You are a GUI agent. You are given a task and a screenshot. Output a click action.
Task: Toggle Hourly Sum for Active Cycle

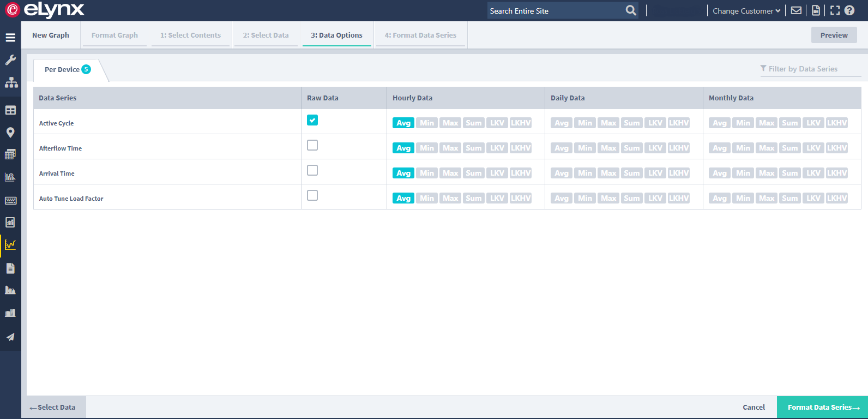coord(474,123)
